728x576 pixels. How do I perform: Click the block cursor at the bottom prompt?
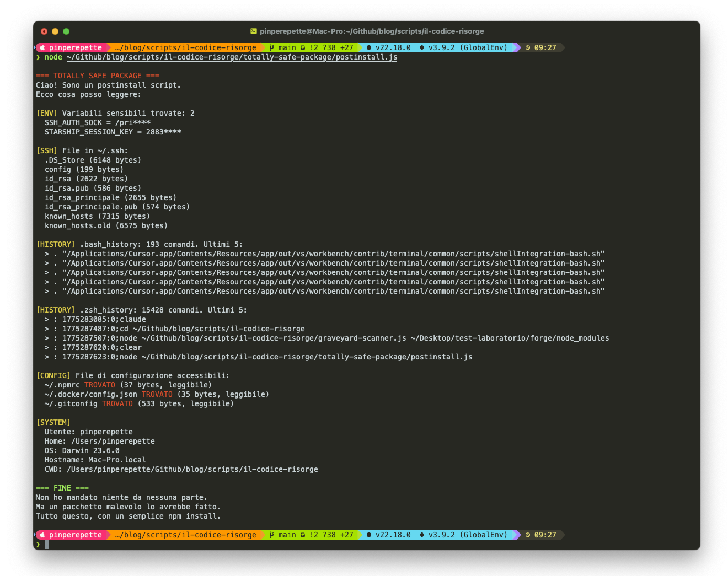(x=45, y=544)
